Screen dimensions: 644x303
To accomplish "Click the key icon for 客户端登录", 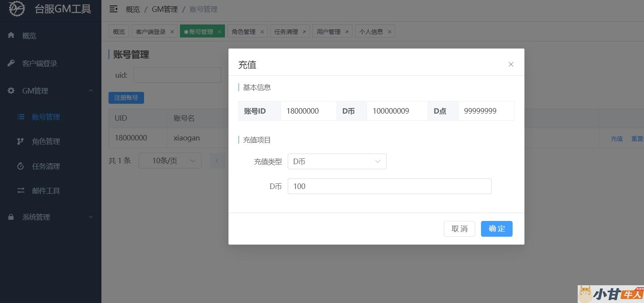I will click(11, 63).
